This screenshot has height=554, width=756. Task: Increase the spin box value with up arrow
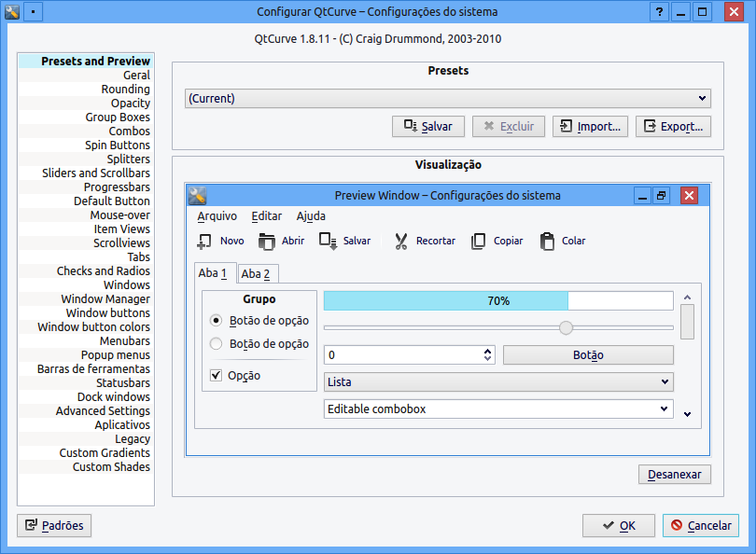488,351
